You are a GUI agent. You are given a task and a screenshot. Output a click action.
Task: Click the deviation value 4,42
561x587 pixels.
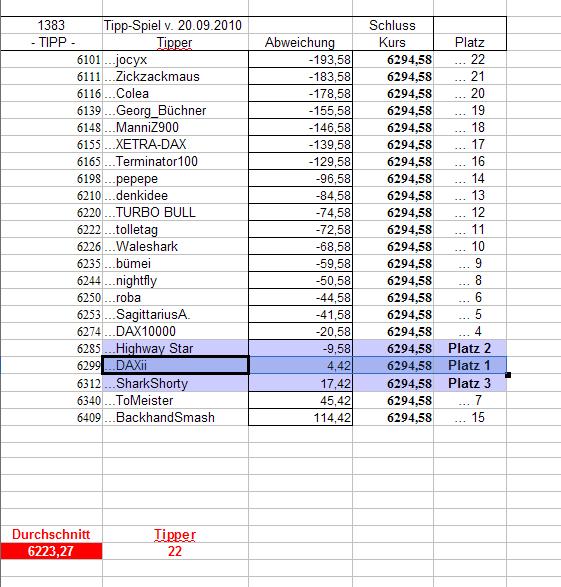point(301,365)
